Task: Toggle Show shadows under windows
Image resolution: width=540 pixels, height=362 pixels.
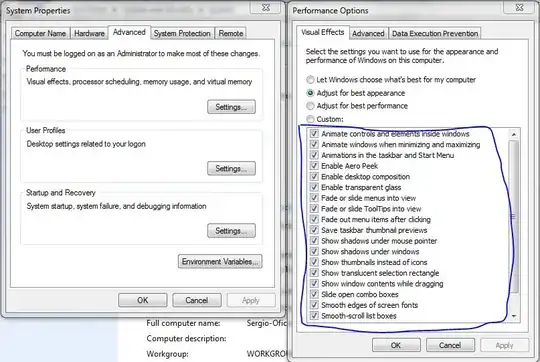Action: (314, 251)
